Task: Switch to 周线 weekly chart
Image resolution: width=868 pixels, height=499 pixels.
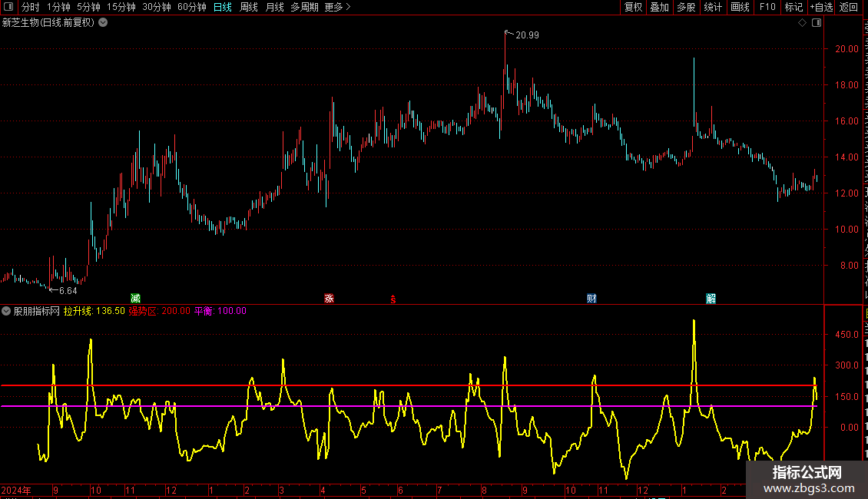Action: click(249, 7)
